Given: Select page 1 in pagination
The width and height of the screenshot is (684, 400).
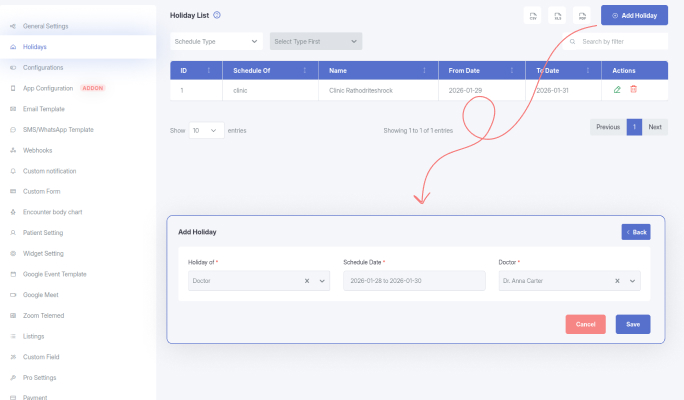Looking at the screenshot, I should [634, 127].
